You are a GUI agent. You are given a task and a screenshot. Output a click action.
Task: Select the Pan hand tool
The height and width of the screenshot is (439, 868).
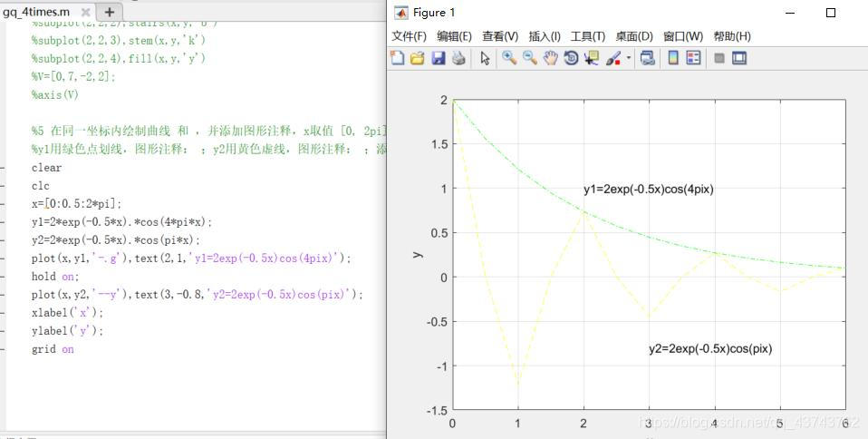[550, 58]
